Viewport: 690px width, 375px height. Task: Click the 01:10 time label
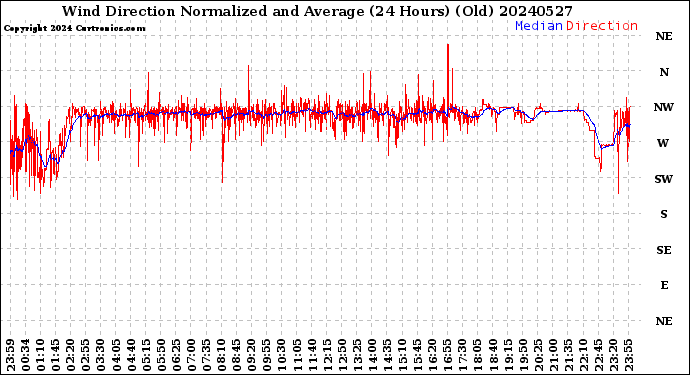pyautogui.click(x=40, y=355)
